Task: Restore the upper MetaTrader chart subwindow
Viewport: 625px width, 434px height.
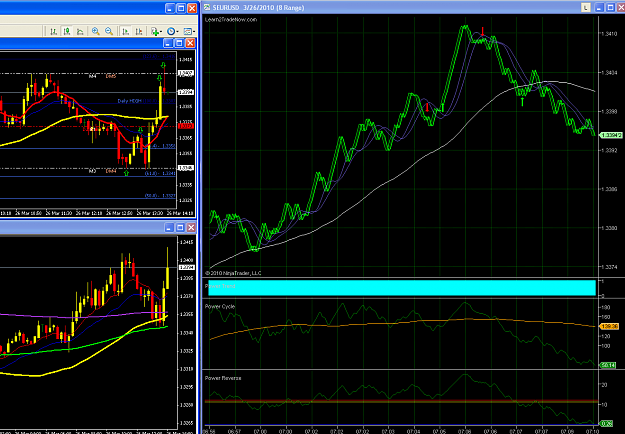Action: pos(179,43)
